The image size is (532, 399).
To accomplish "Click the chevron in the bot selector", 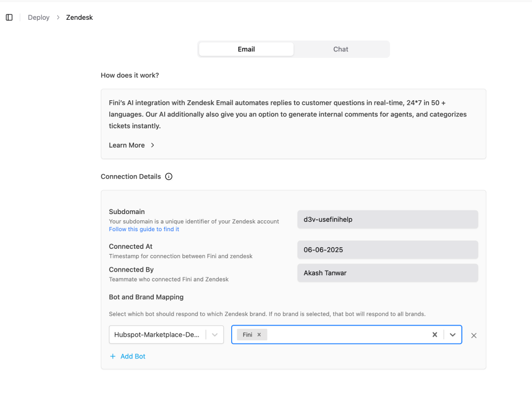I will pos(215,335).
